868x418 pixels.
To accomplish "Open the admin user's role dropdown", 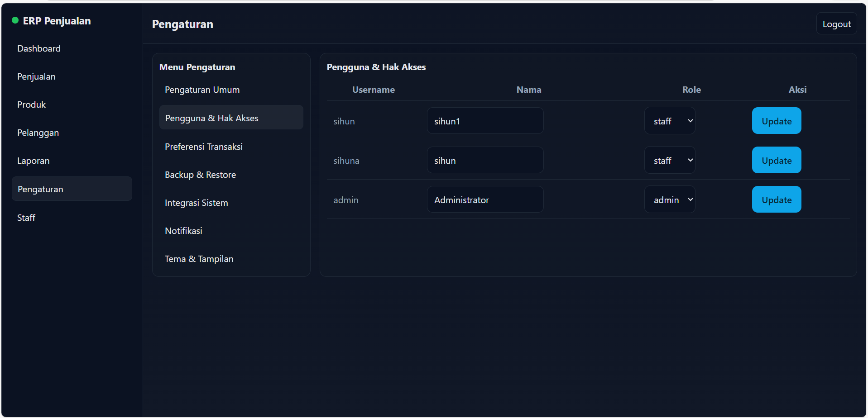I will pyautogui.click(x=669, y=199).
